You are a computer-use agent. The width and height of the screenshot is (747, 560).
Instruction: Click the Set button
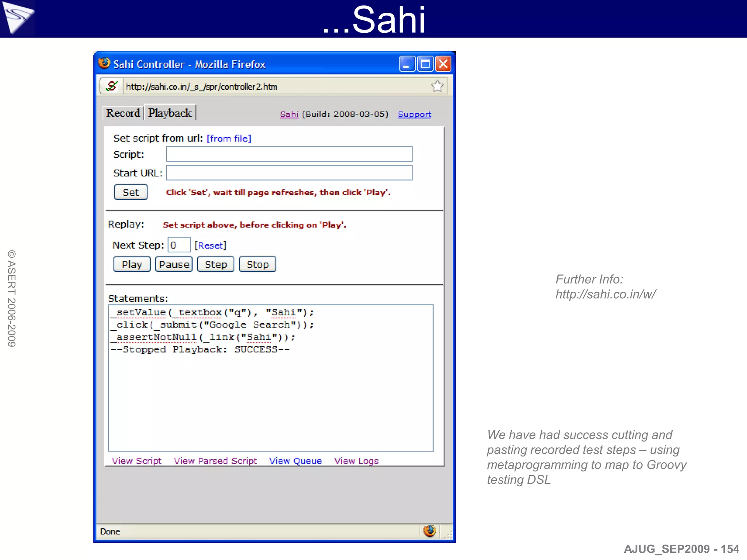pos(131,192)
